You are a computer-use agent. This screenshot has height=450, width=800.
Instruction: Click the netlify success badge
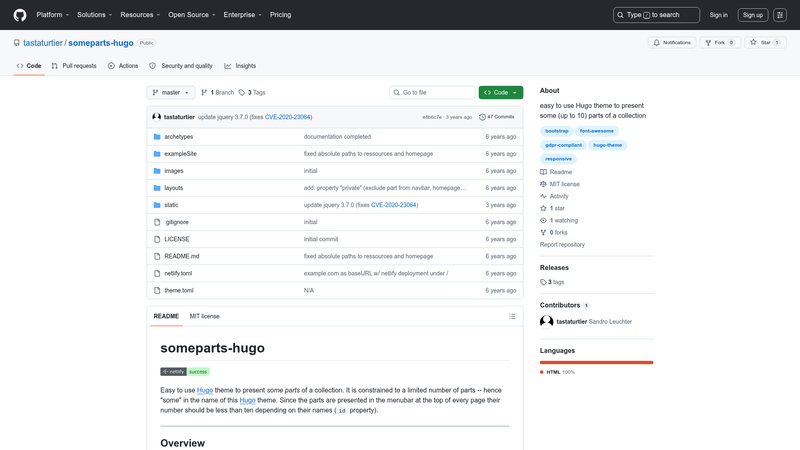click(x=185, y=371)
